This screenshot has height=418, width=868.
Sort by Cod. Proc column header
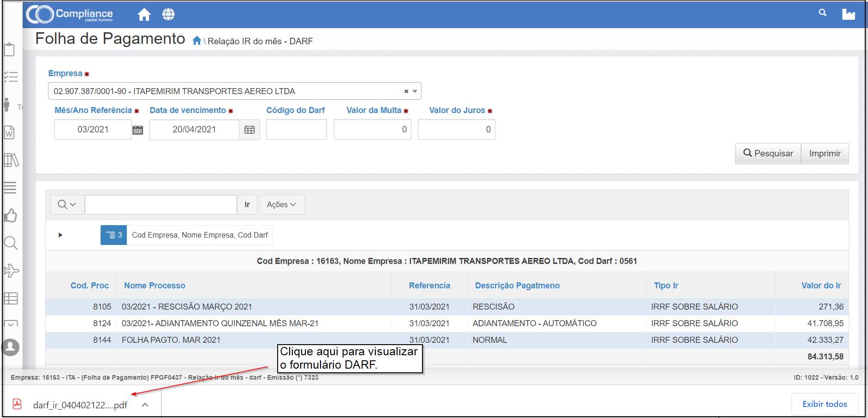coord(89,286)
